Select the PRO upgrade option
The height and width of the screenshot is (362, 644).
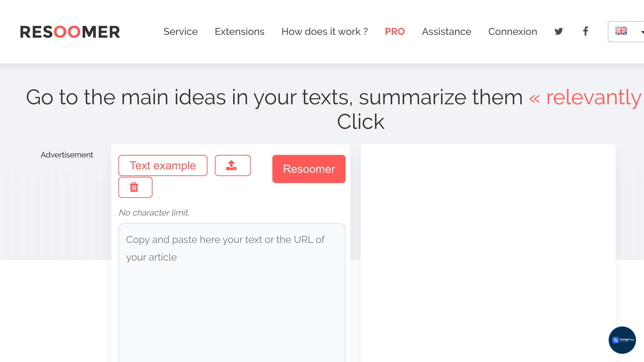(395, 31)
